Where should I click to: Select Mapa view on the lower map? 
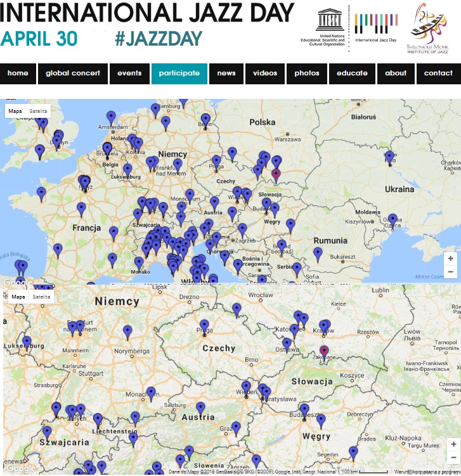click(x=17, y=297)
